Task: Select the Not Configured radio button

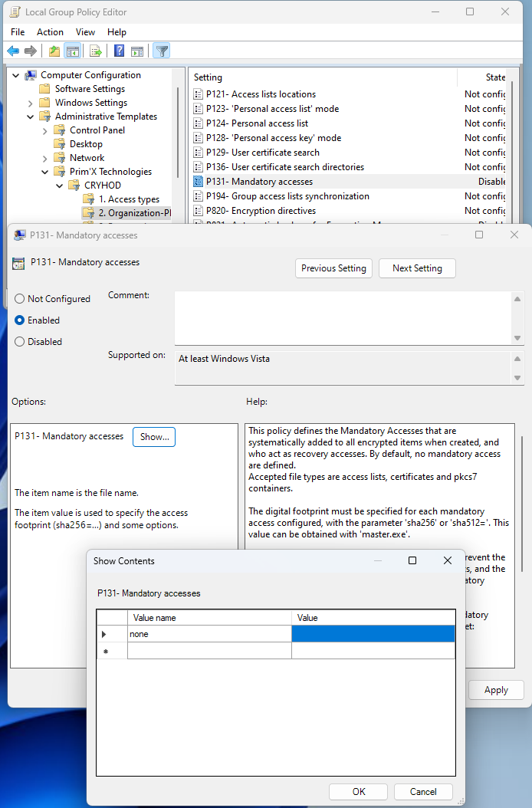Action: click(x=20, y=299)
